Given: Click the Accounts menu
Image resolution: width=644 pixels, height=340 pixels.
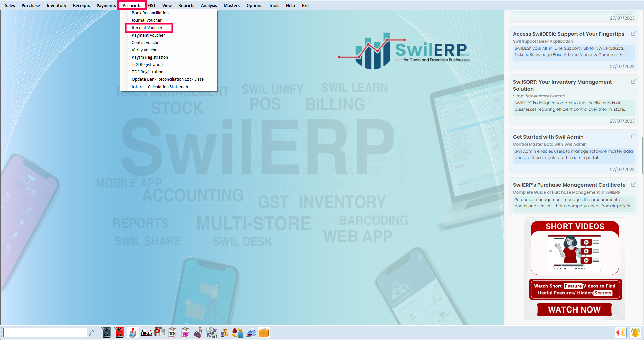Looking at the screenshot, I should coord(132,5).
